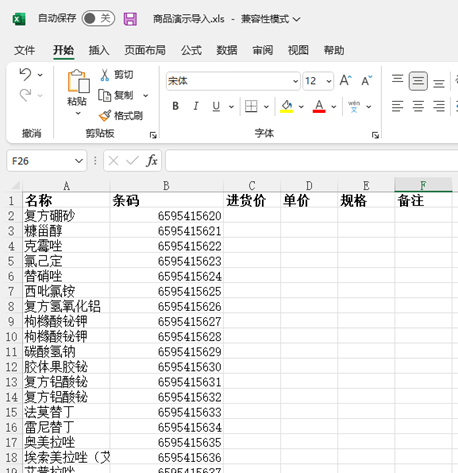
Task: Toggle Italic formatting
Action: pyautogui.click(x=196, y=106)
